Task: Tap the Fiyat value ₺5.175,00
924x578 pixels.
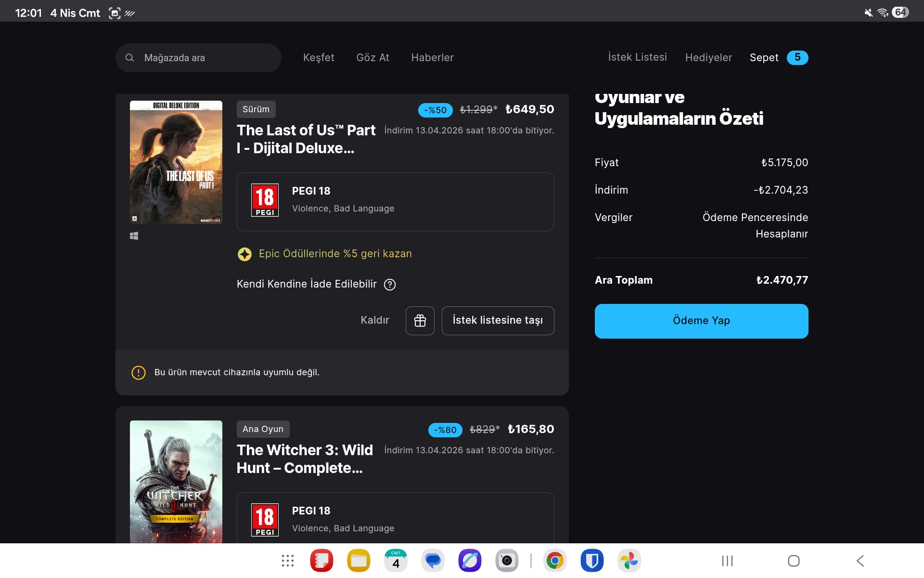Action: [784, 163]
